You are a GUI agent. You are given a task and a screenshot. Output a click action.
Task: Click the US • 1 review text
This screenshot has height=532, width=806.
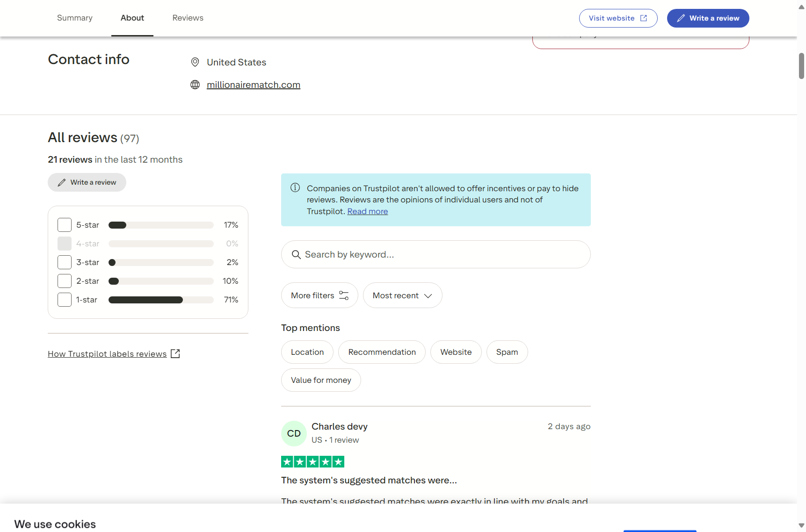335,440
